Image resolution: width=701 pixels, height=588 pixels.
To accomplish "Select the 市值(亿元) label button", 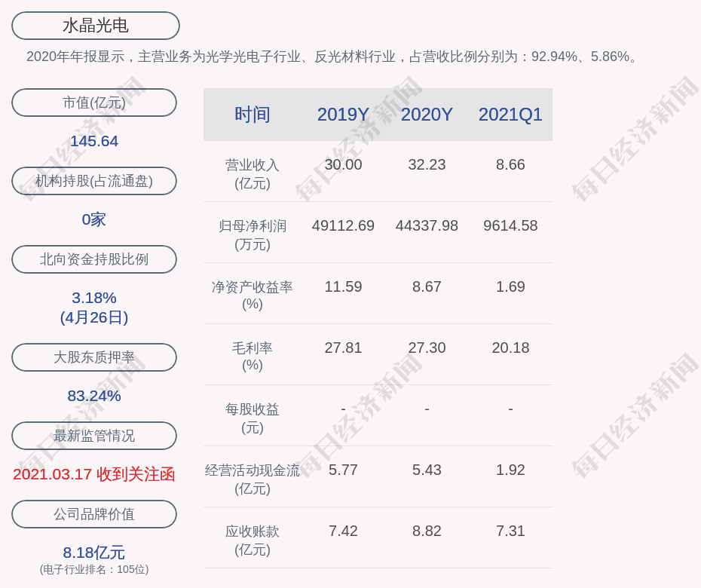I will [94, 103].
